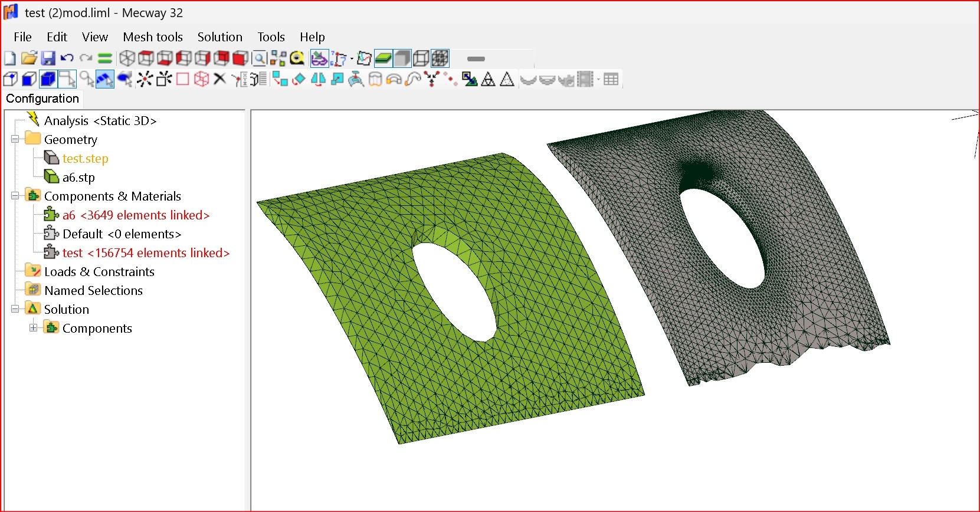Click the black X delete icon
Image resolution: width=980 pixels, height=512 pixels.
(x=219, y=79)
